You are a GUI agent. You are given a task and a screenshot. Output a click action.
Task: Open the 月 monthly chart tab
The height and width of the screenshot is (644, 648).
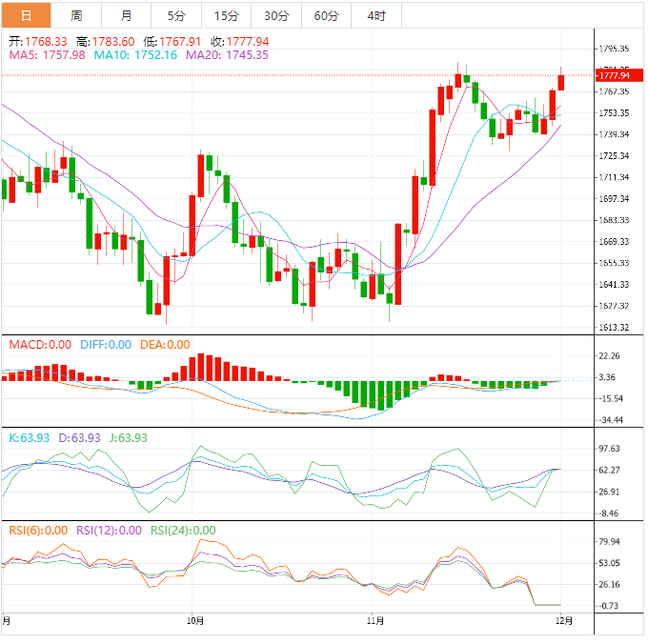coord(127,15)
